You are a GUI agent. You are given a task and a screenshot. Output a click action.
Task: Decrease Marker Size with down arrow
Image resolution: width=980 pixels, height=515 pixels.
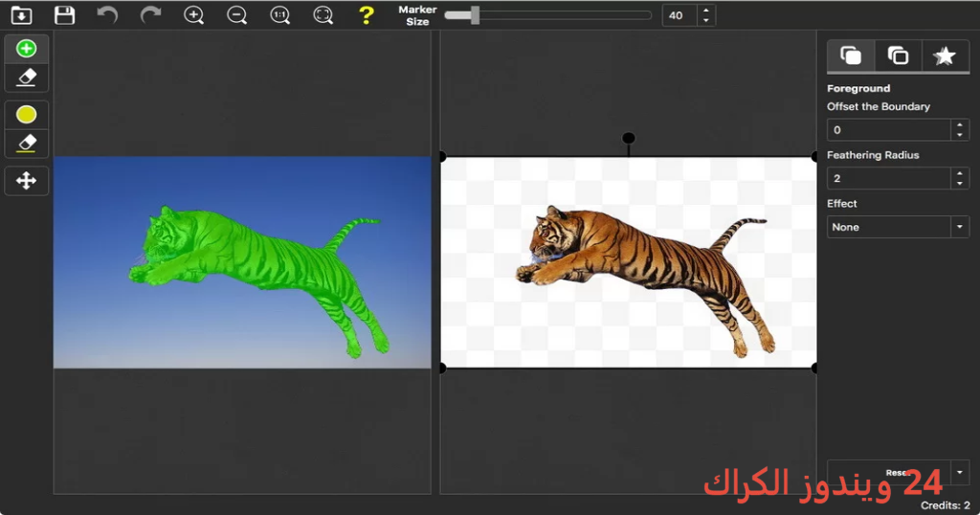706,21
